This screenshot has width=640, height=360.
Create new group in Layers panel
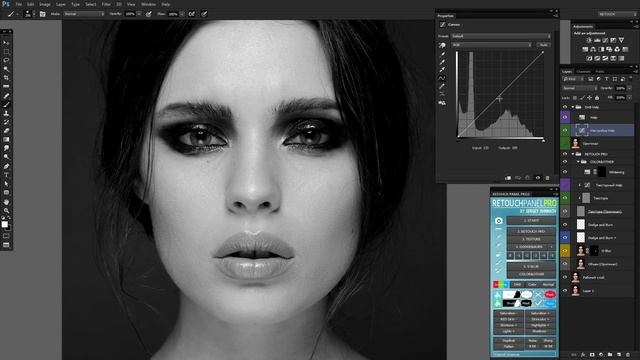(x=610, y=355)
